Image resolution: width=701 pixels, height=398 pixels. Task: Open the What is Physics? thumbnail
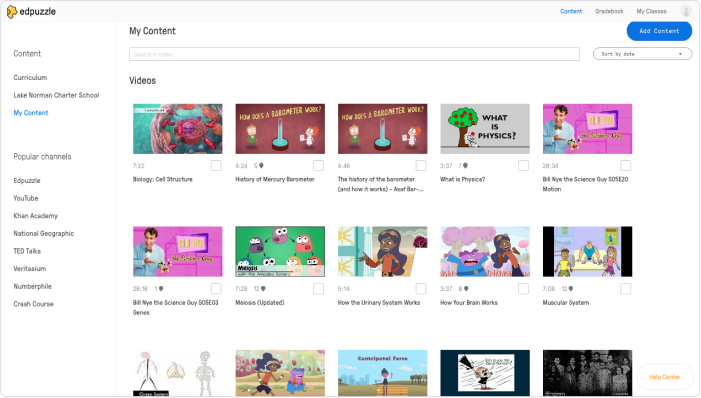tap(485, 129)
